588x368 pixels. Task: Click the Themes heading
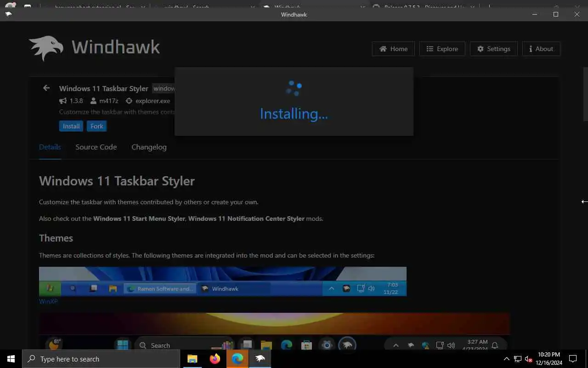pos(56,238)
